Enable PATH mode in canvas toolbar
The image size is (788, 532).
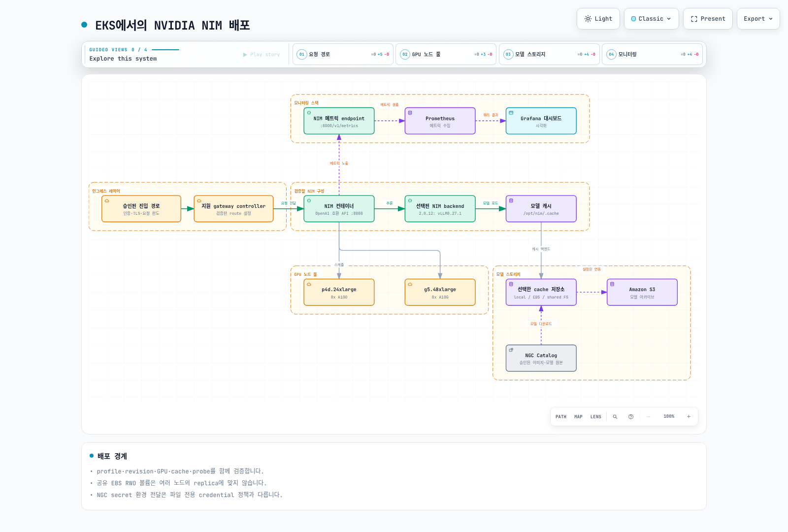[561, 417]
